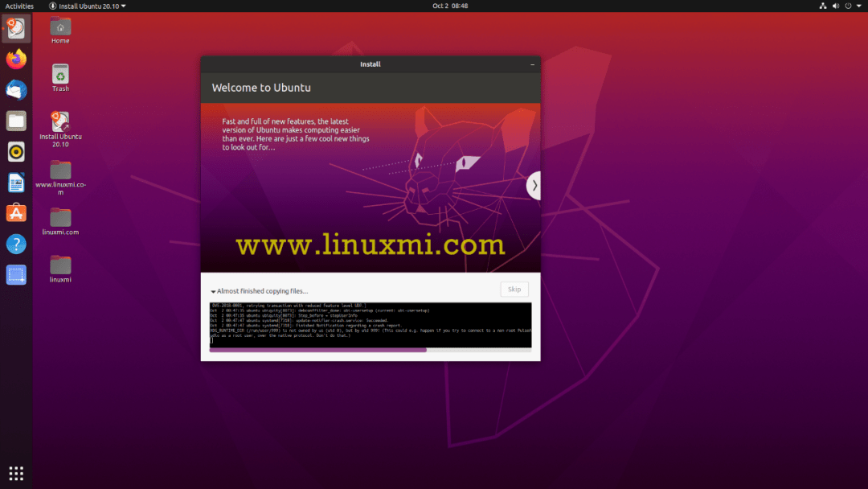
Task: Open the Activities overview
Action: click(19, 6)
